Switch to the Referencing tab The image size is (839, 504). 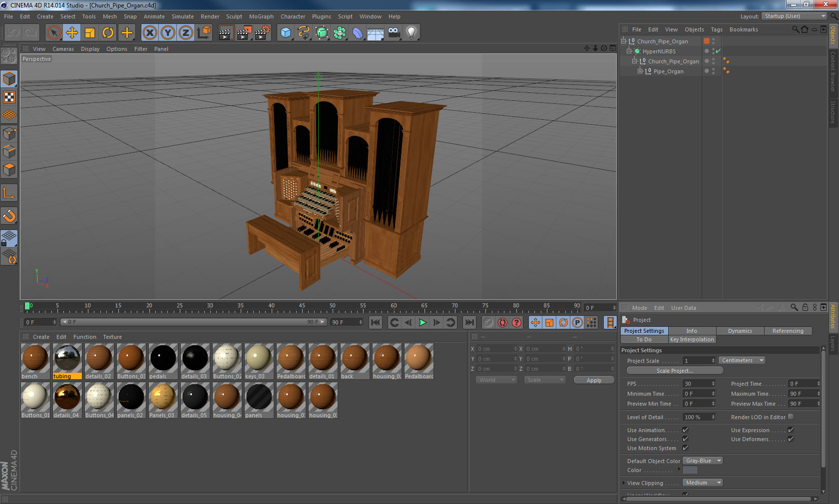point(788,331)
